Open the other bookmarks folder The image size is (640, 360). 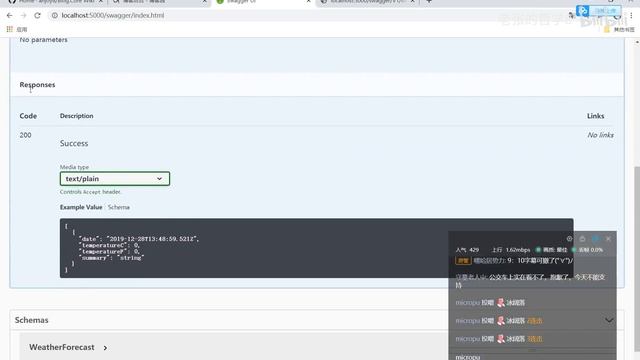[619, 29]
